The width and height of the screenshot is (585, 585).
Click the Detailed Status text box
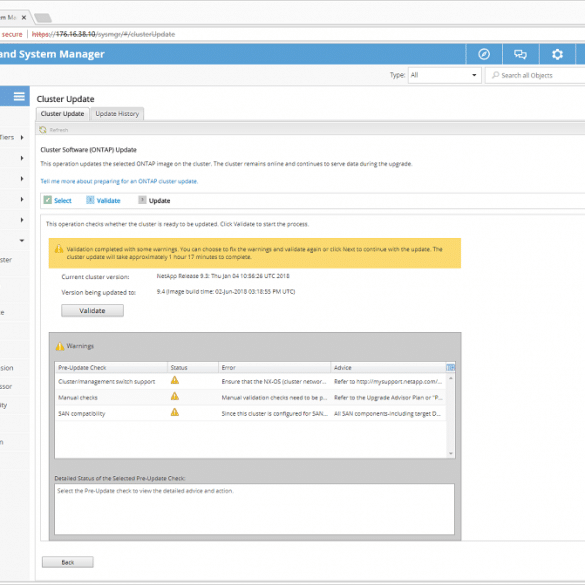(x=254, y=509)
